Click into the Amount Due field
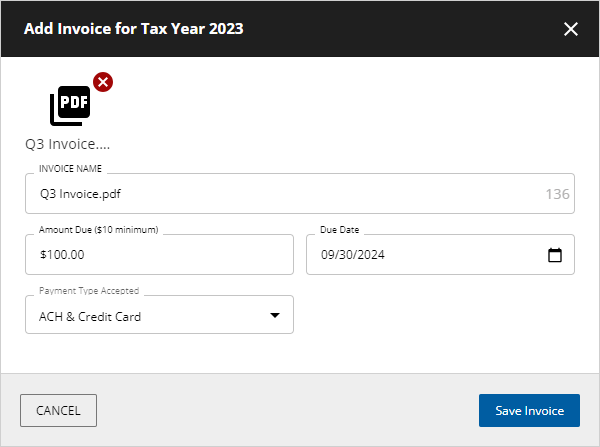Viewport: 600px width, 447px height. pos(159,255)
